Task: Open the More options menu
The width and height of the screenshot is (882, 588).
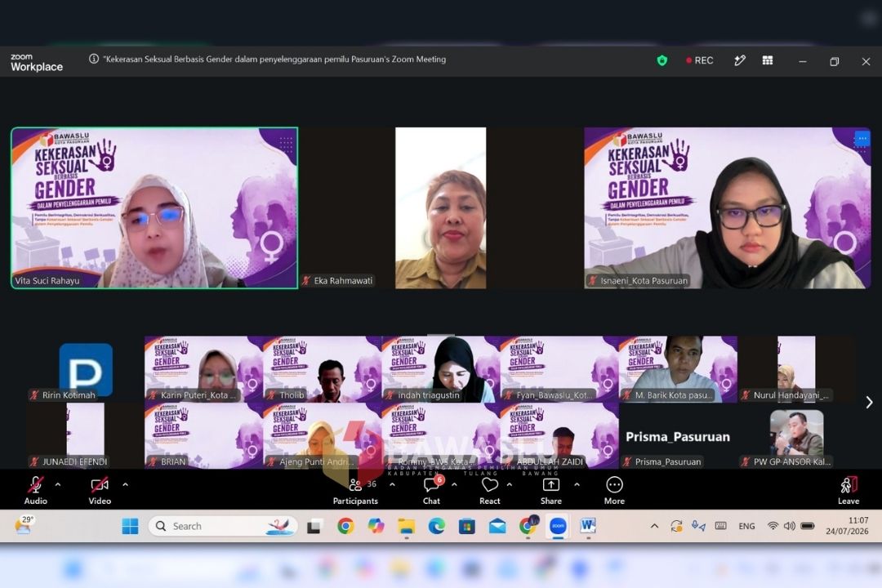Action: (x=614, y=490)
